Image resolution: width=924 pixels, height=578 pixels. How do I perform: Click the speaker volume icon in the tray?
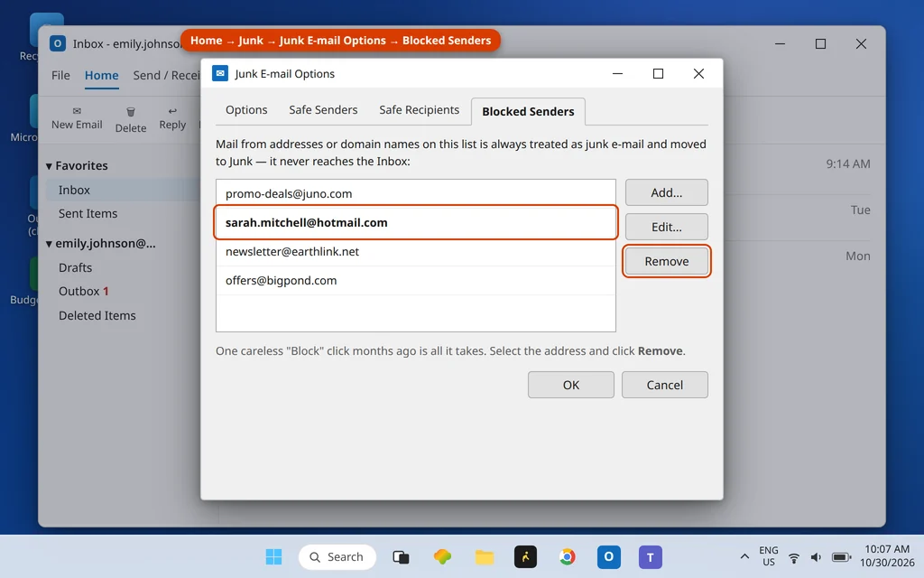(816, 557)
